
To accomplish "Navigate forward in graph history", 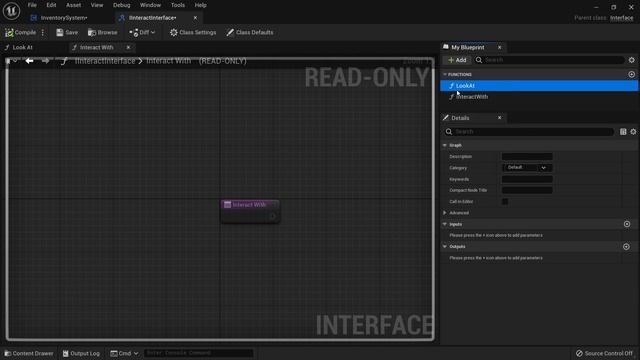I will (x=45, y=61).
